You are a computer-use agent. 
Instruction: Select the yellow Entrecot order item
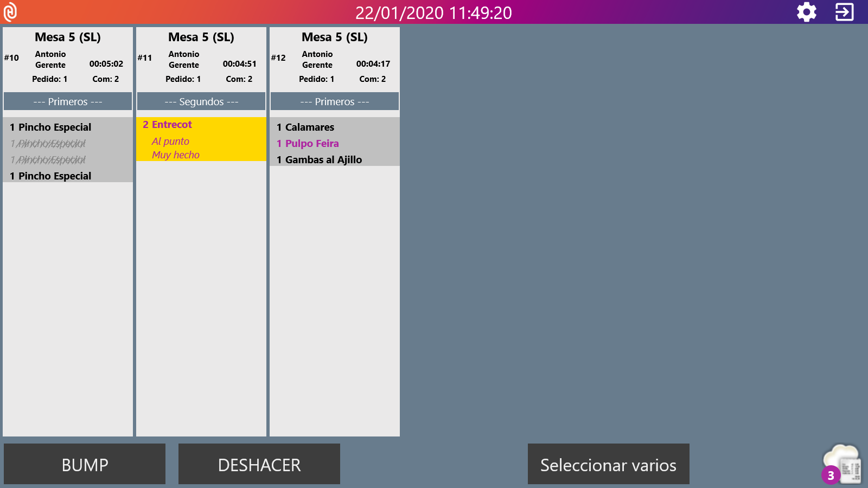tap(201, 139)
